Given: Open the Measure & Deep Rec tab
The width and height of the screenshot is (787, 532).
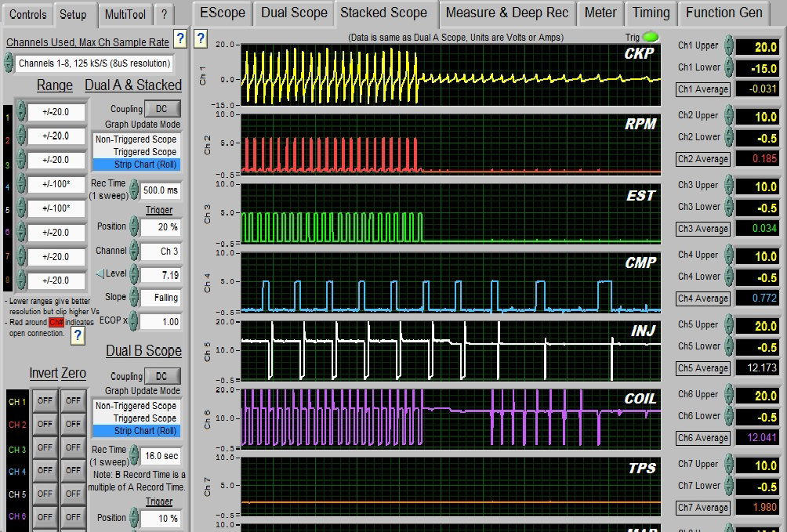Looking at the screenshot, I should point(506,13).
